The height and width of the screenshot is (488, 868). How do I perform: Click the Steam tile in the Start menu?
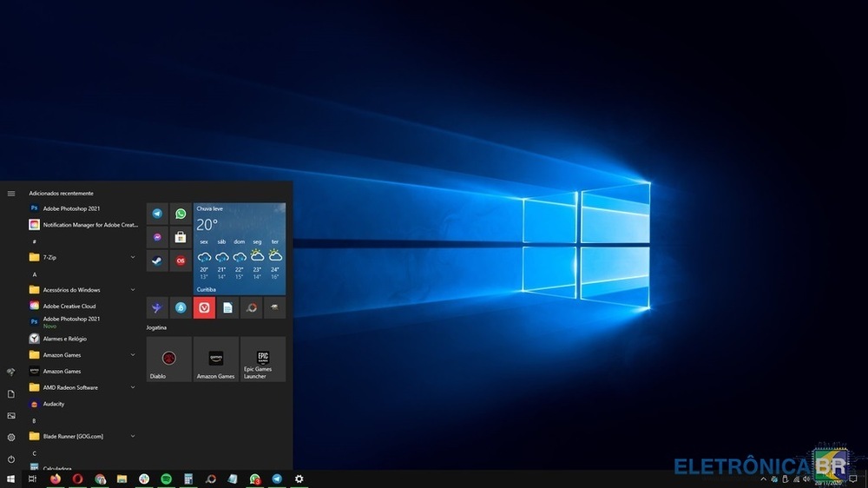pyautogui.click(x=157, y=260)
